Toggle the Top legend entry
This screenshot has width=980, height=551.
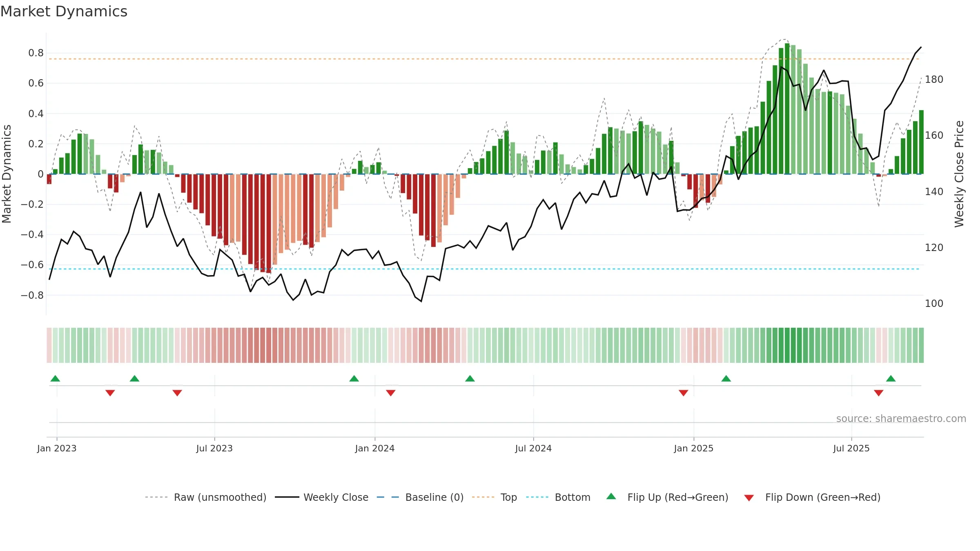(x=494, y=497)
